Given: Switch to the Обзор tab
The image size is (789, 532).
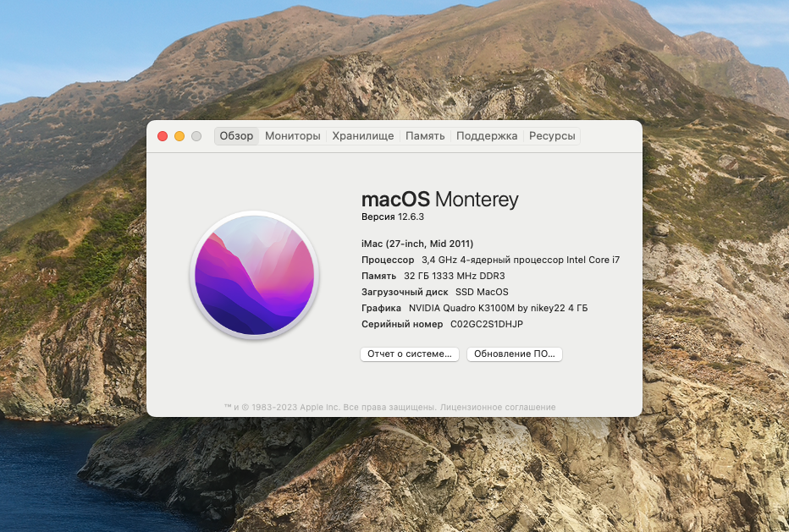Looking at the screenshot, I should [x=236, y=136].
